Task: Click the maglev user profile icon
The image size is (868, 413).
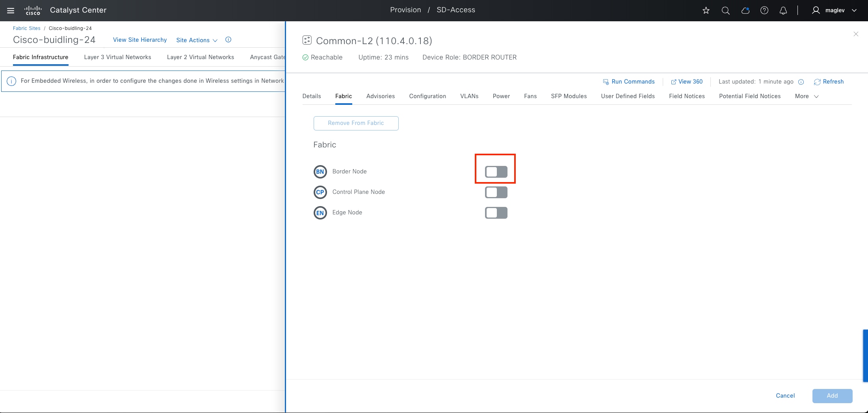Action: point(816,10)
